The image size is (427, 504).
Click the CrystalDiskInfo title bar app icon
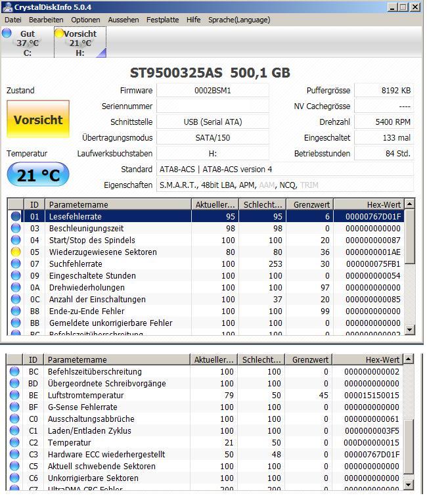click(x=7, y=7)
